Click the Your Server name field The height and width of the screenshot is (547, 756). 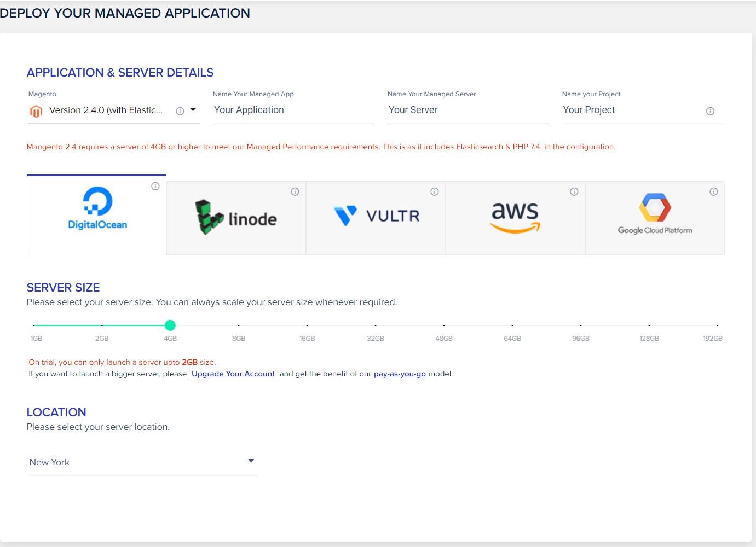coord(468,110)
